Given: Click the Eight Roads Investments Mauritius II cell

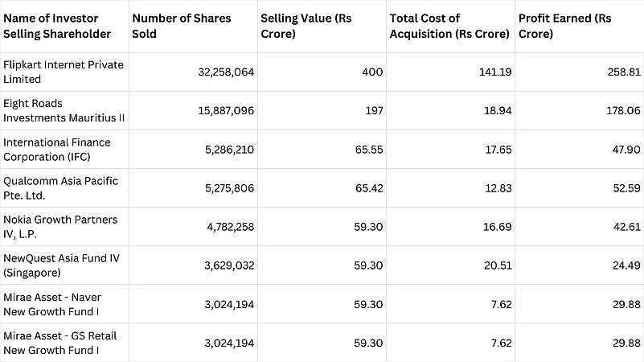Looking at the screenshot, I should point(64,110).
